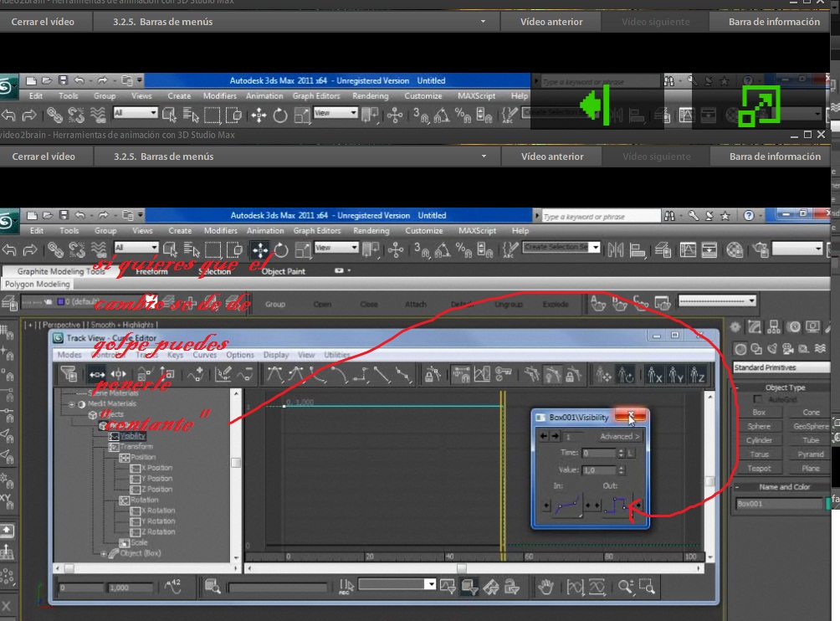Click the Box001 object color swatch
This screenshot has width=840, height=621.
pos(828,504)
